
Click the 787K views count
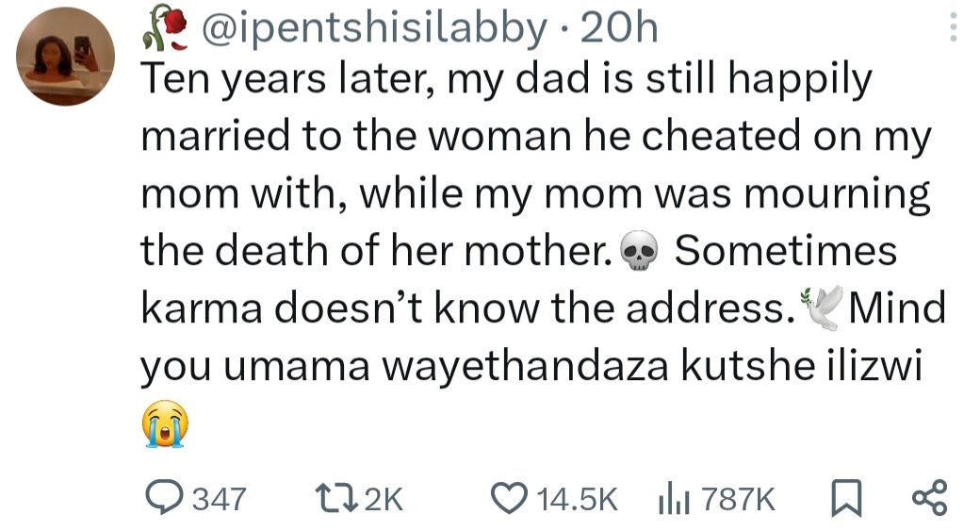(x=738, y=498)
